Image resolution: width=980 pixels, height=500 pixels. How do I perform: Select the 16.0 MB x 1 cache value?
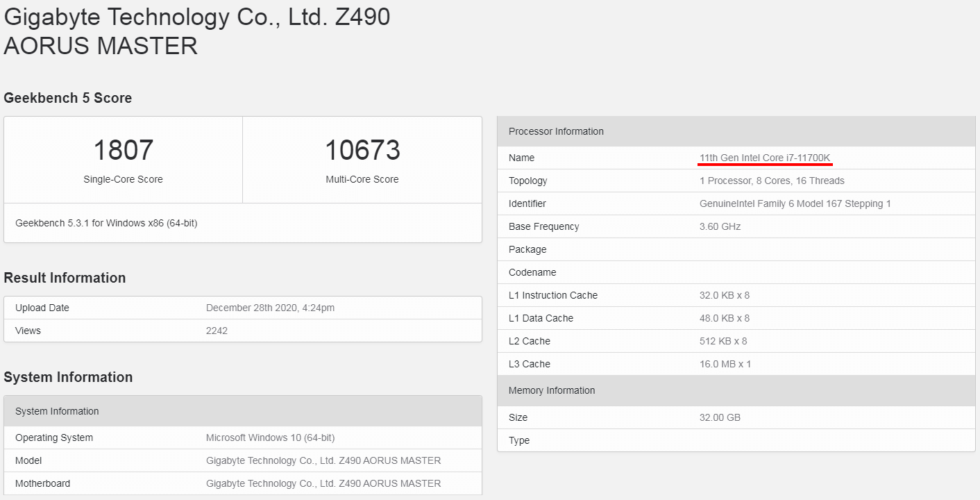pos(725,364)
